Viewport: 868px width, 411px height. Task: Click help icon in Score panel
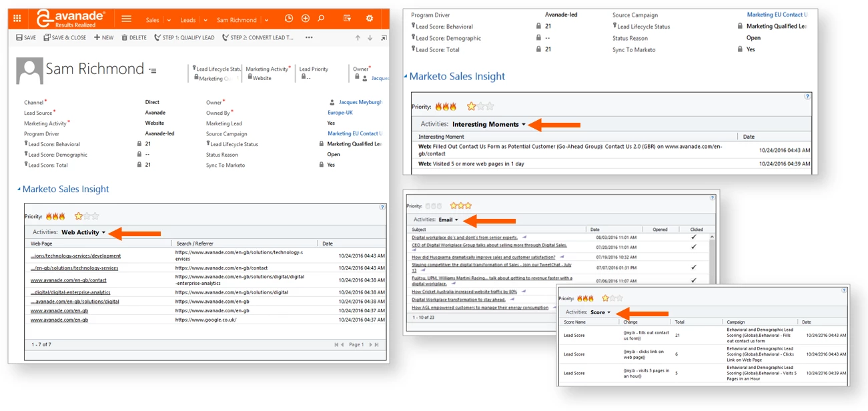[x=844, y=290]
